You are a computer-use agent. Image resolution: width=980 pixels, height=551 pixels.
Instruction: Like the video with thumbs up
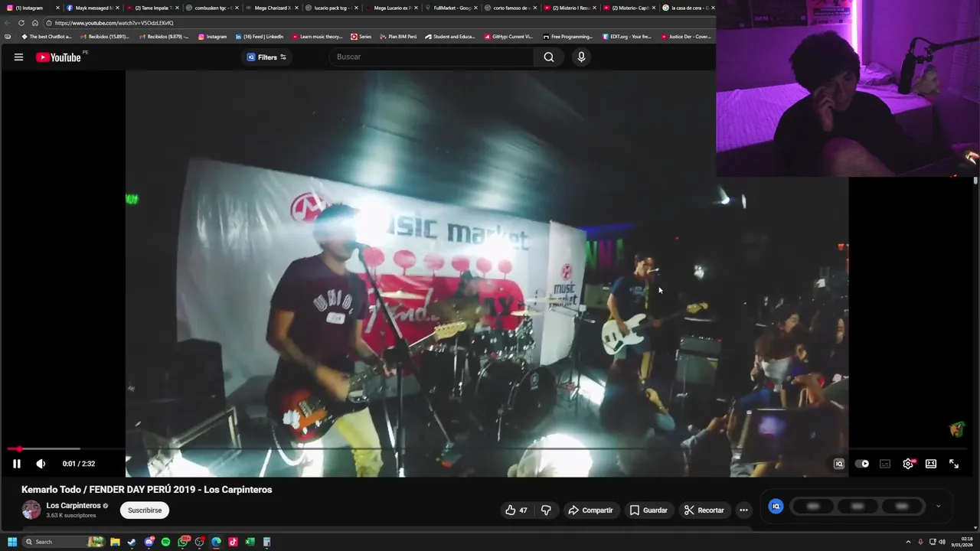coord(516,510)
